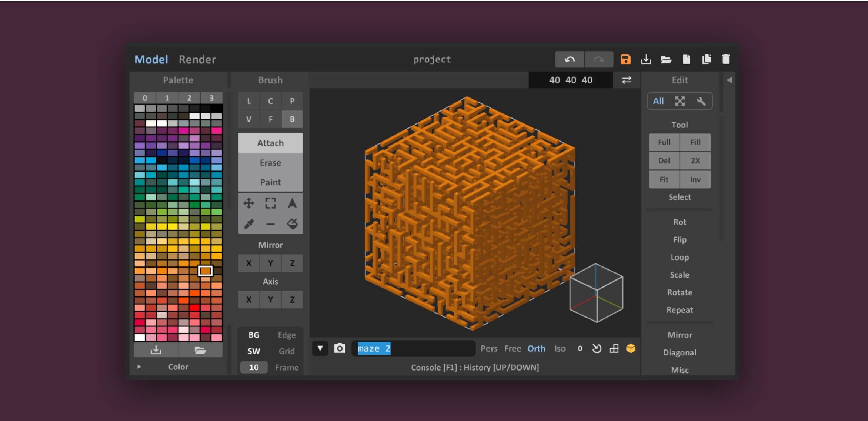Select the L line brush mode

coord(249,101)
